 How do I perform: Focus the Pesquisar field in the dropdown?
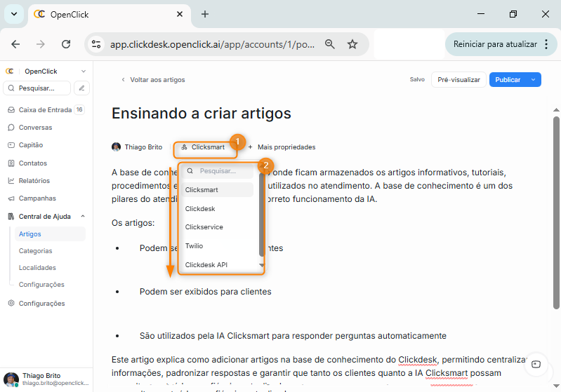tap(225, 171)
